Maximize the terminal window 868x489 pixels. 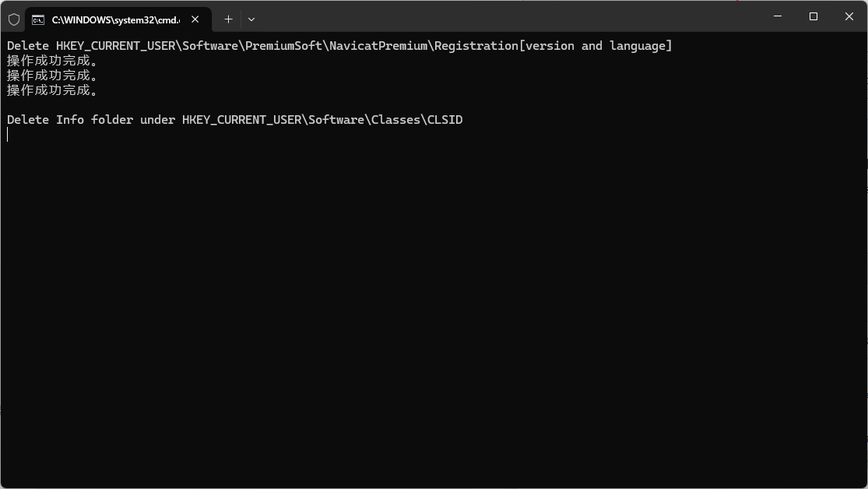[814, 16]
